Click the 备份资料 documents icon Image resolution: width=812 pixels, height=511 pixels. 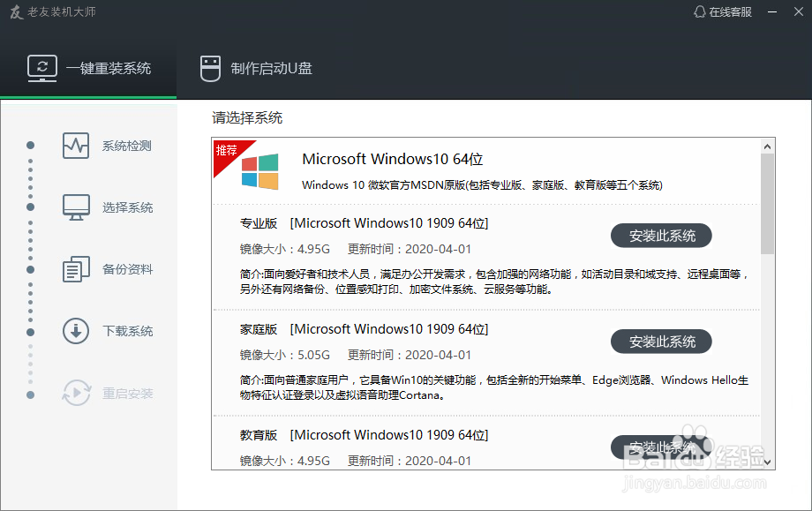[76, 269]
